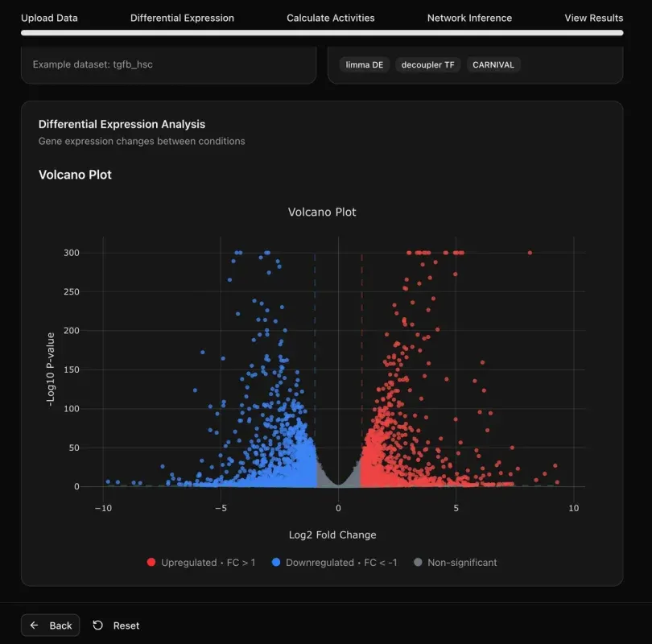Select the decoupler TF method badge
This screenshot has height=644, width=652.
(x=427, y=64)
